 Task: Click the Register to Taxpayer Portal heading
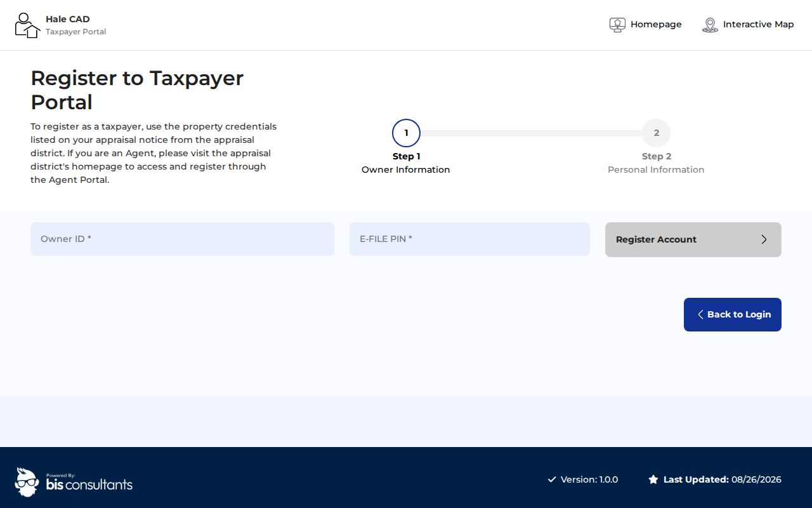pos(137,90)
